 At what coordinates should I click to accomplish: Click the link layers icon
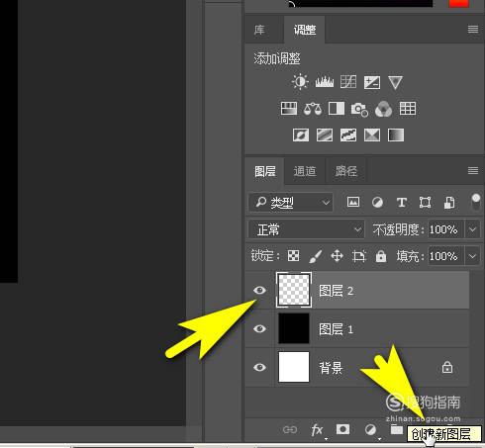coord(290,430)
